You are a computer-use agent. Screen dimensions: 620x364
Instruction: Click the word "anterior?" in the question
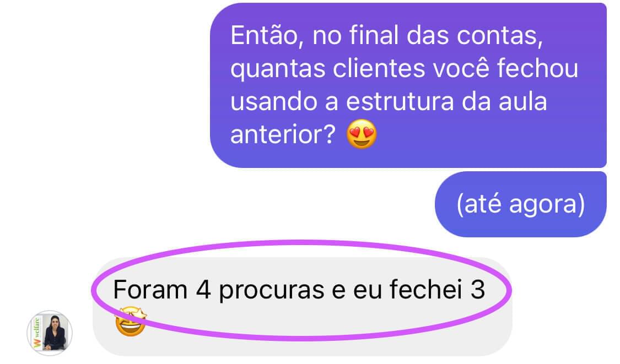tap(283, 134)
